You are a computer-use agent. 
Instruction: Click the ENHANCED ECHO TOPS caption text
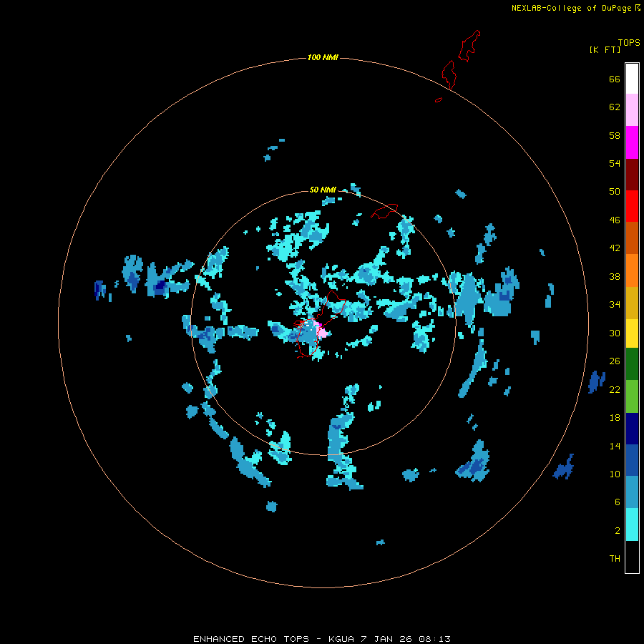pyautogui.click(x=251, y=639)
